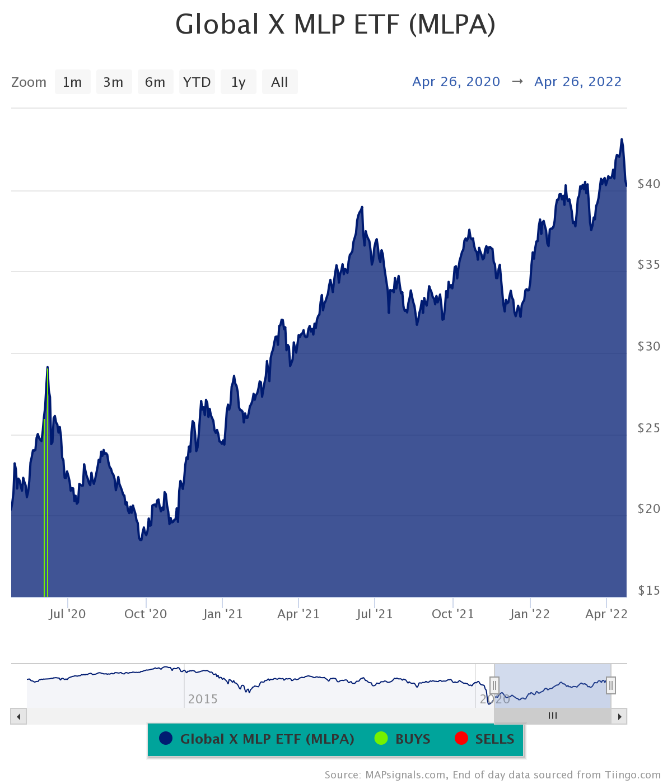Open the Apr 26, 2022 end date
This screenshot has width=672, height=784.
tap(577, 82)
